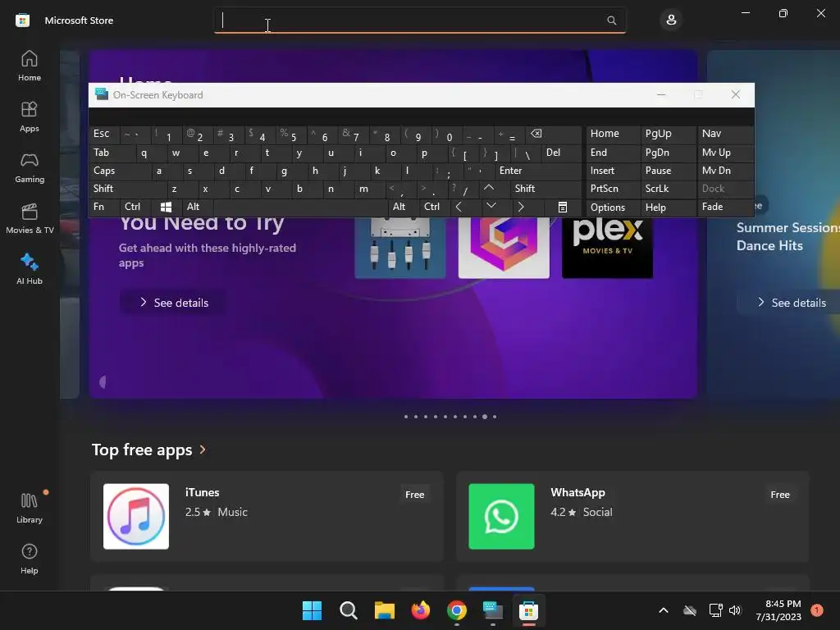Click the Del key on On-Screen Keyboard
The width and height of the screenshot is (840, 630).
click(x=562, y=153)
